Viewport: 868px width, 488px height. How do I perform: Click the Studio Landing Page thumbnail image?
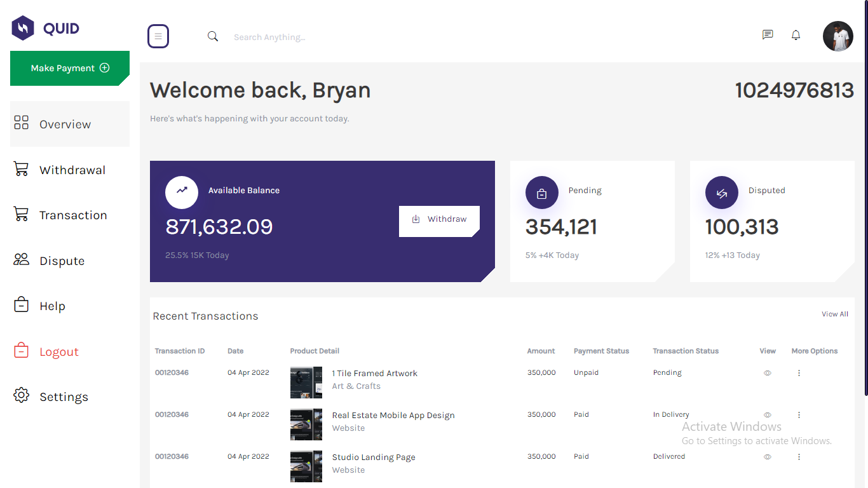coord(306,466)
